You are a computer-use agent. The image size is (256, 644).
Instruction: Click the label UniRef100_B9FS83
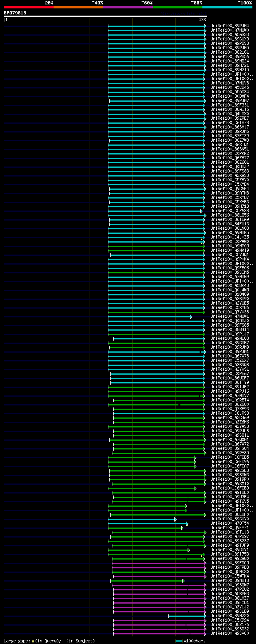click(230, 171)
